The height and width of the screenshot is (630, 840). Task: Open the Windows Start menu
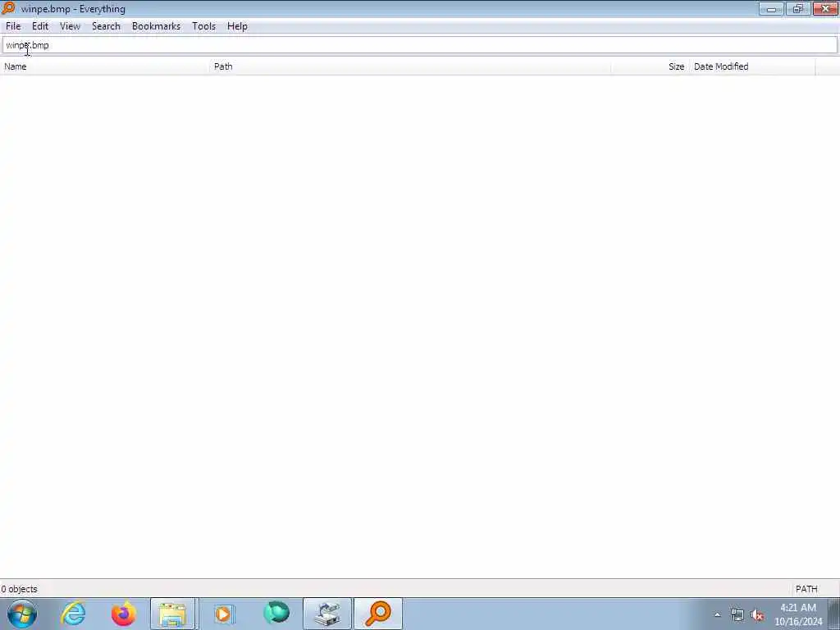[x=22, y=614]
